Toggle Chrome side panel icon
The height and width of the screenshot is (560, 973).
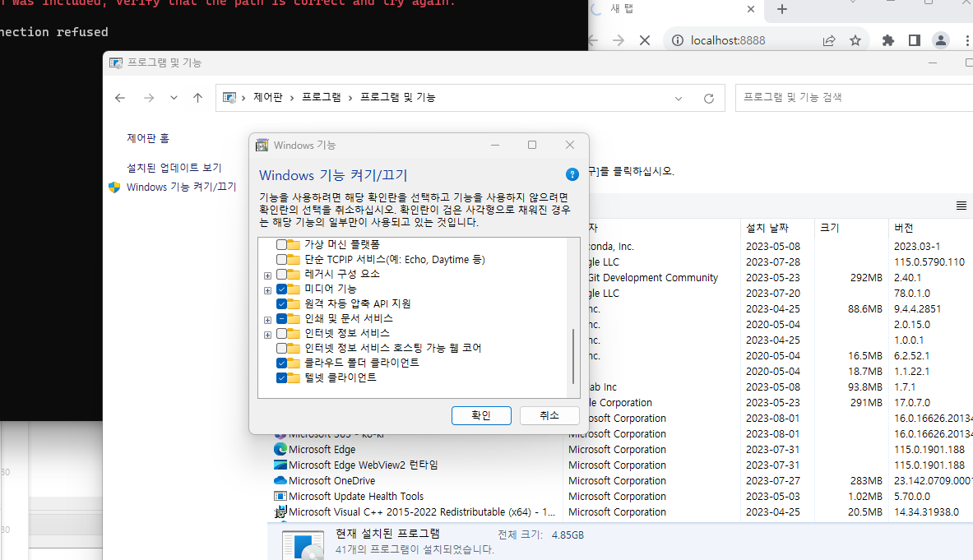[x=914, y=40]
